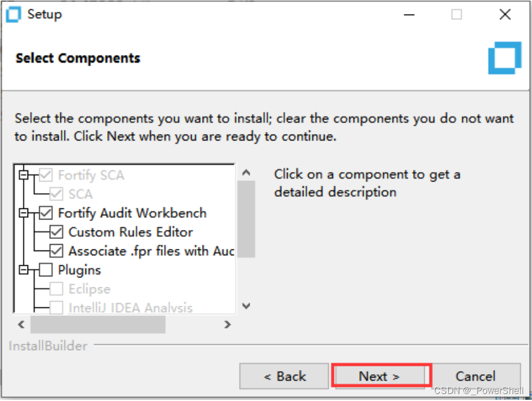
Task: Select the Custom Rules Editor item
Action: coord(131,232)
